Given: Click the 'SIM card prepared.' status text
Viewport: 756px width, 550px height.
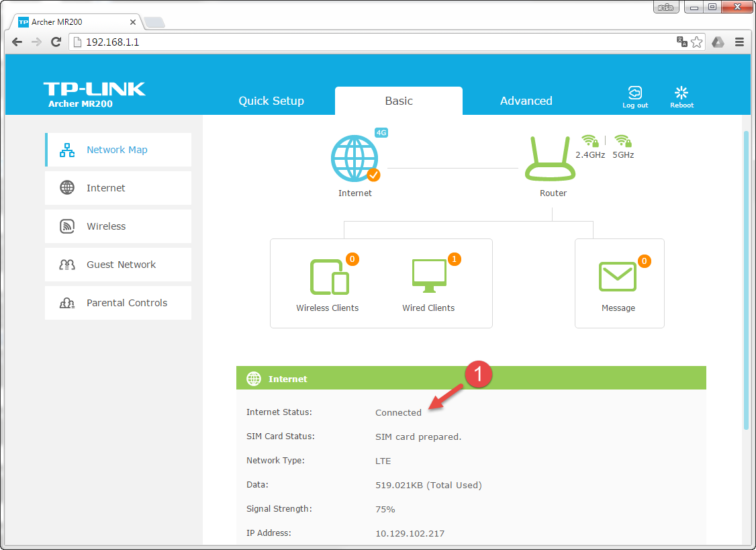Looking at the screenshot, I should pyautogui.click(x=418, y=437).
